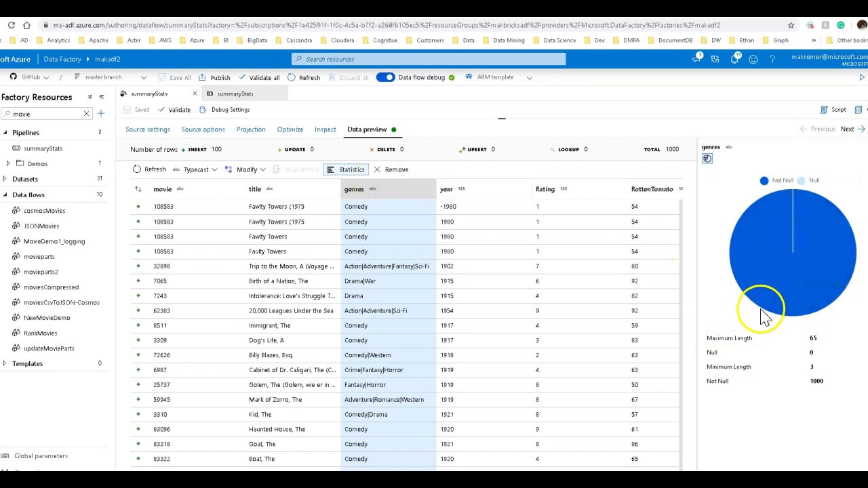
Task: Open the Inspect tab
Action: (325, 129)
